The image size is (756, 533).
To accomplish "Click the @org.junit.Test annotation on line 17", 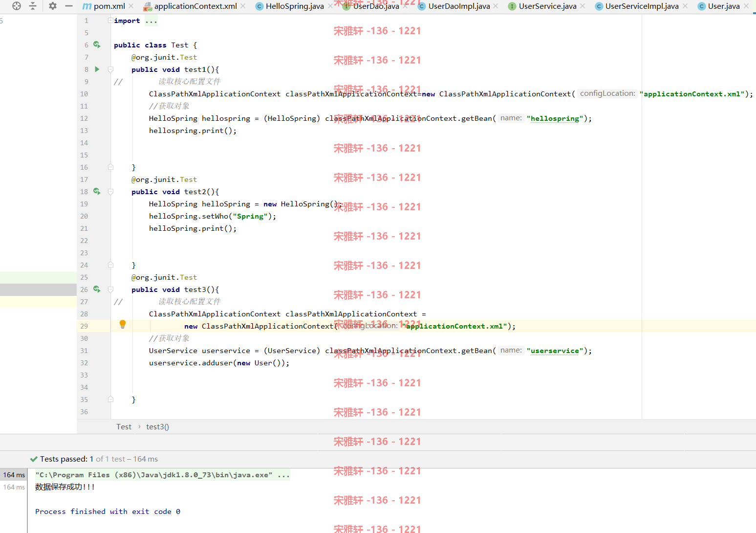I will 164,179.
